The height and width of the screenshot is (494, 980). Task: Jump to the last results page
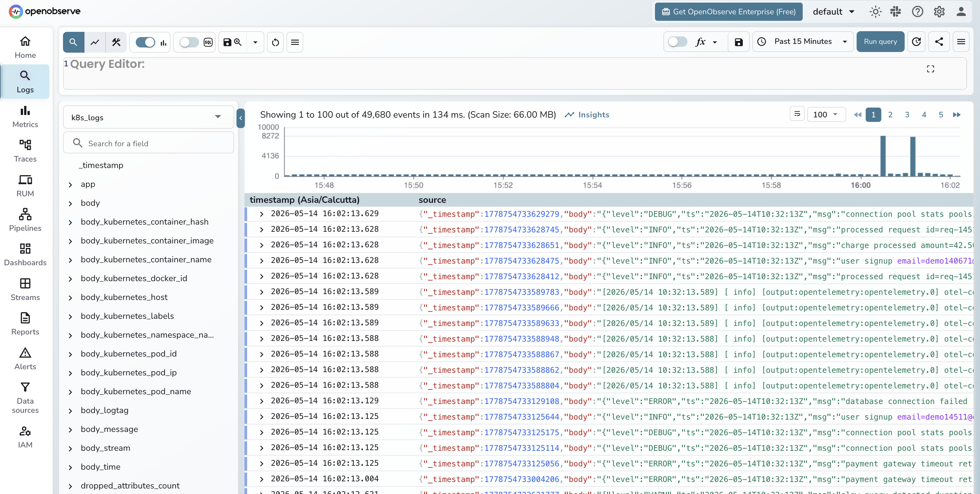point(956,115)
